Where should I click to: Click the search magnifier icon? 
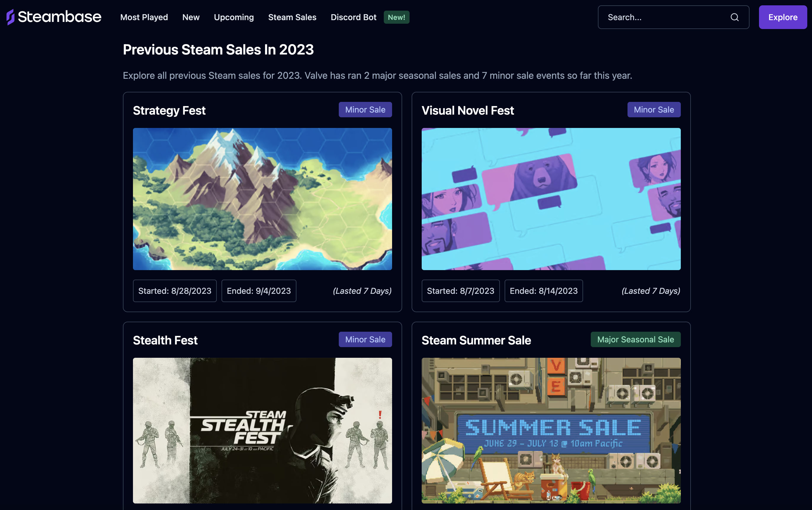(x=734, y=17)
